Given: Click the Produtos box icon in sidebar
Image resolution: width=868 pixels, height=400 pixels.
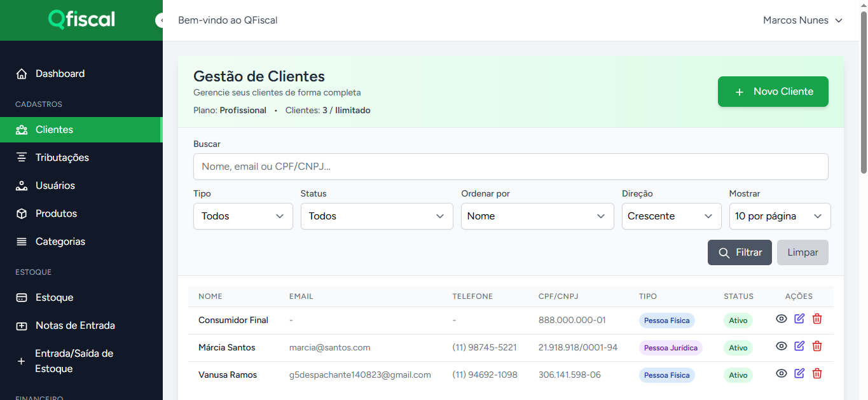Looking at the screenshot, I should pyautogui.click(x=22, y=214).
